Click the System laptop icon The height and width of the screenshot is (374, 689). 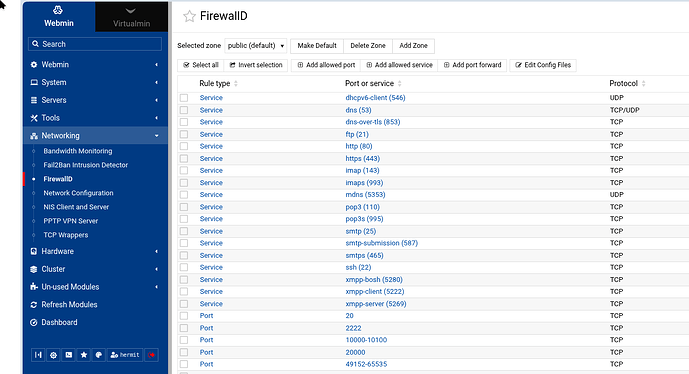(34, 83)
